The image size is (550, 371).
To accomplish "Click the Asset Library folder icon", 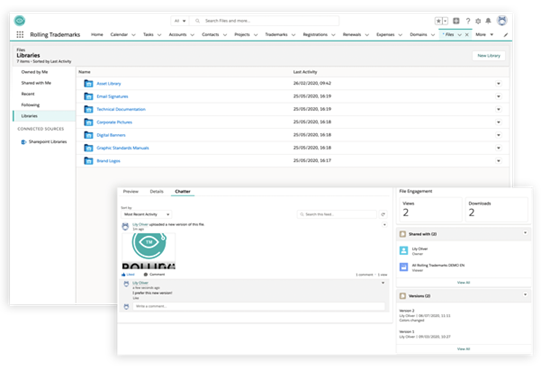I will point(88,83).
